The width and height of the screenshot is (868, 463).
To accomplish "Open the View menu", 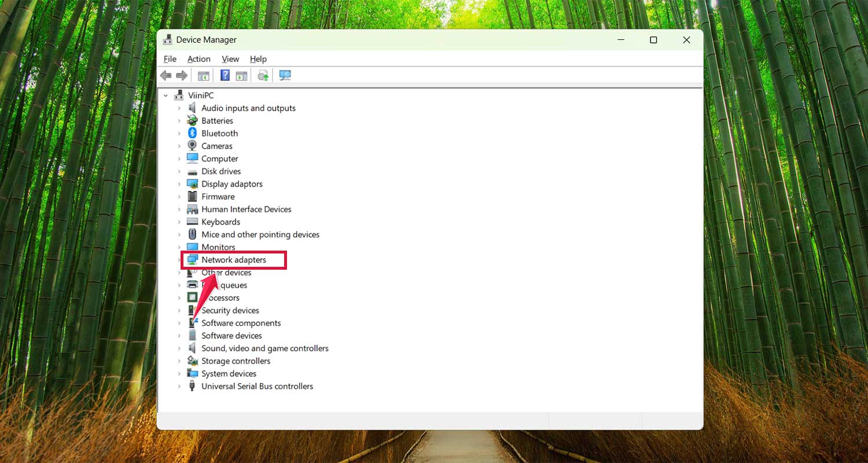I will tap(230, 58).
